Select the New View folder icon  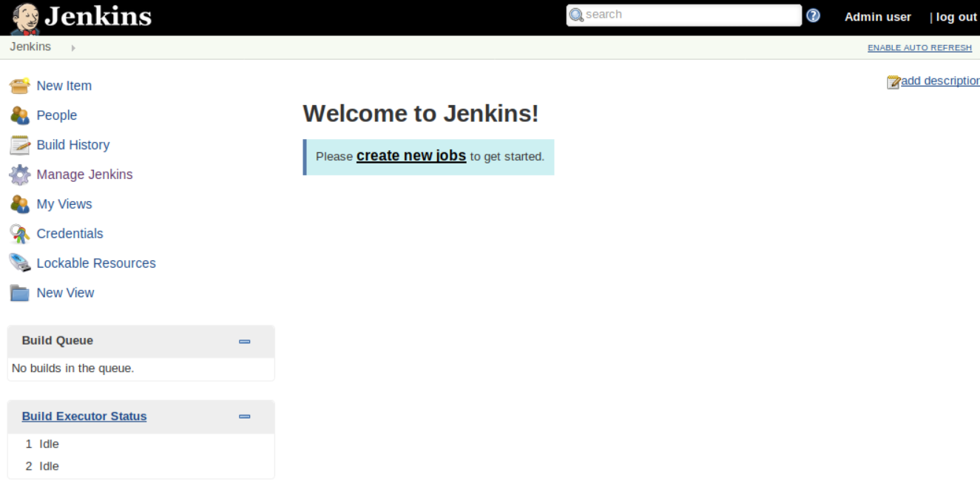(x=20, y=293)
